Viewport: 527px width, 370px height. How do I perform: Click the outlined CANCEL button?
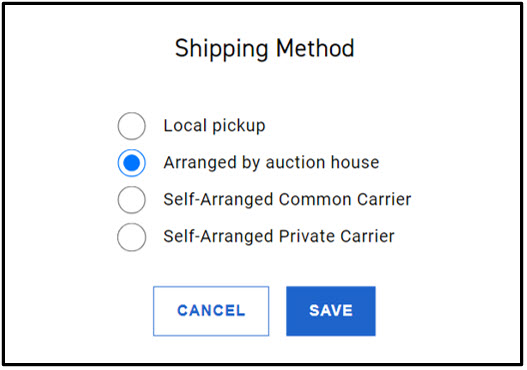(x=211, y=311)
